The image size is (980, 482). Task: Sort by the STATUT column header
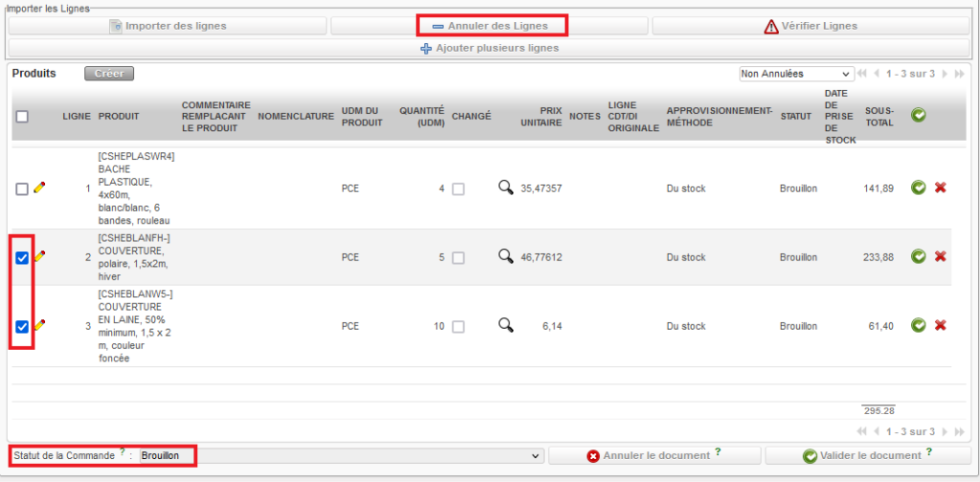point(795,117)
